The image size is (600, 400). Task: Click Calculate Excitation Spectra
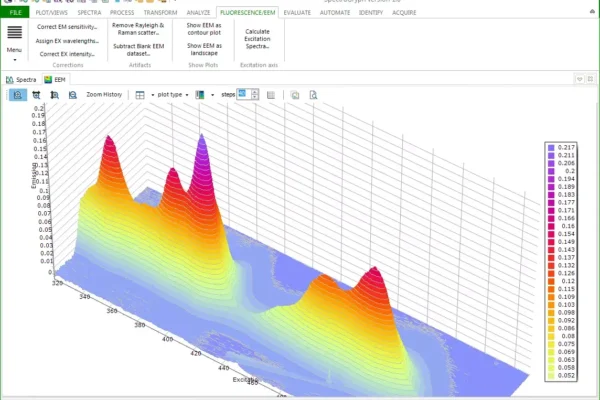257,39
